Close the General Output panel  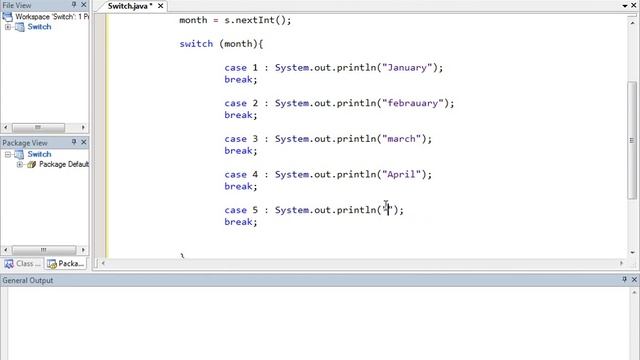[x=634, y=280]
